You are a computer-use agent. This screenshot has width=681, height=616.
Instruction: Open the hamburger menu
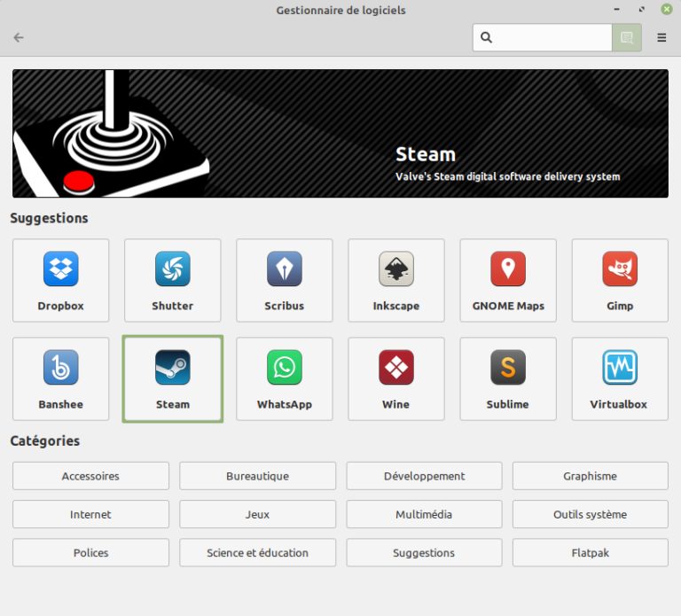pos(661,37)
